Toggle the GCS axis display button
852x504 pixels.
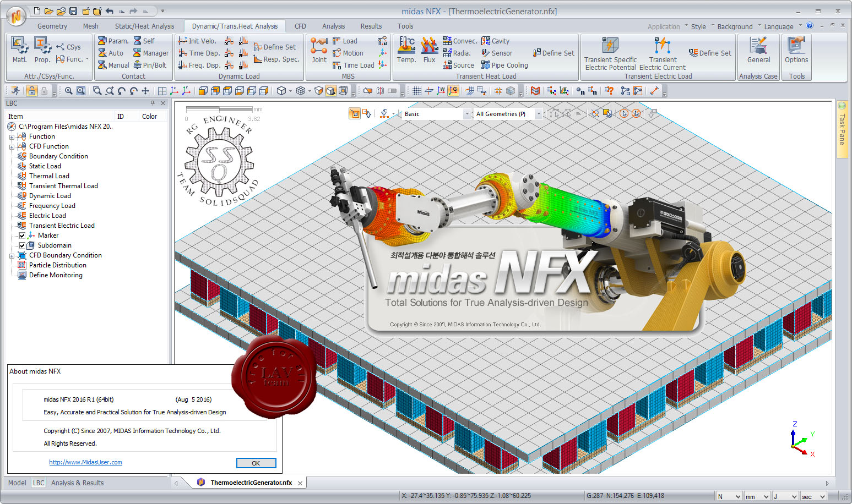(x=453, y=91)
